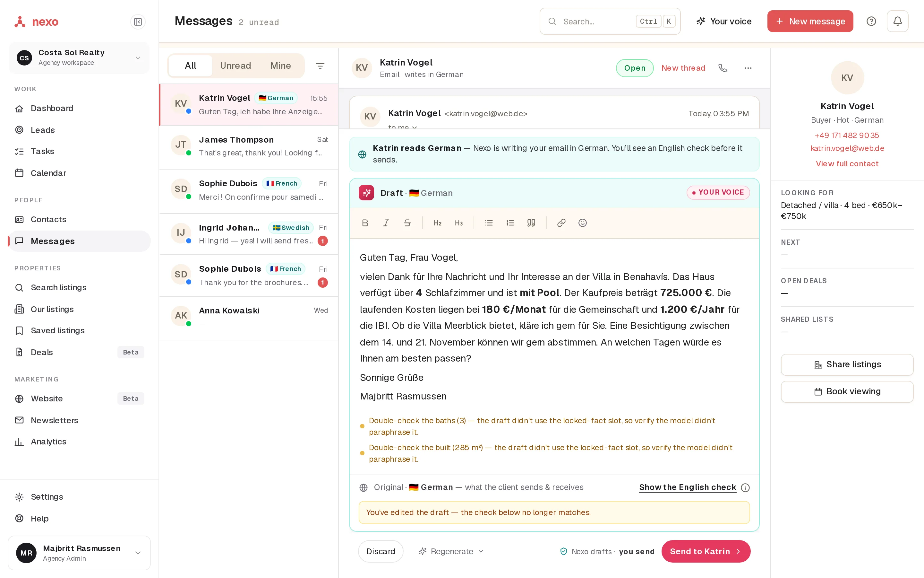Switch to the Unread tab
Image resolution: width=924 pixels, height=578 pixels.
[x=235, y=66]
